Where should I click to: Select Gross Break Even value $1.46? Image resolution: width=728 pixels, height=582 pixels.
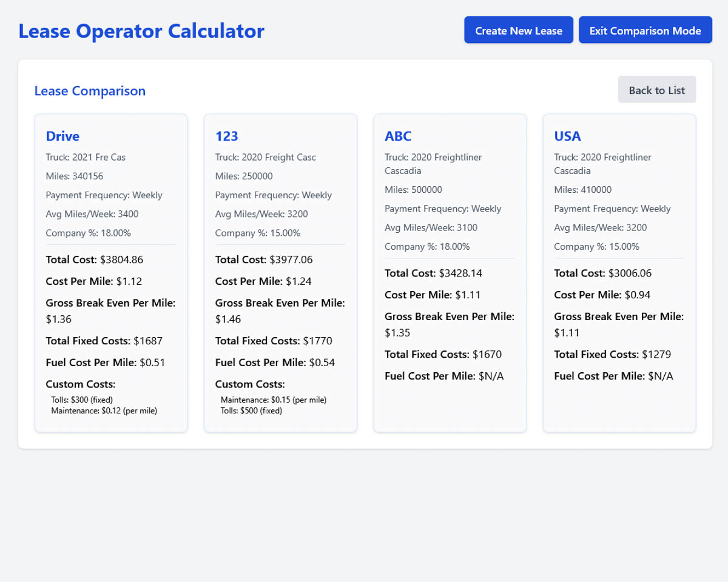coord(228,319)
